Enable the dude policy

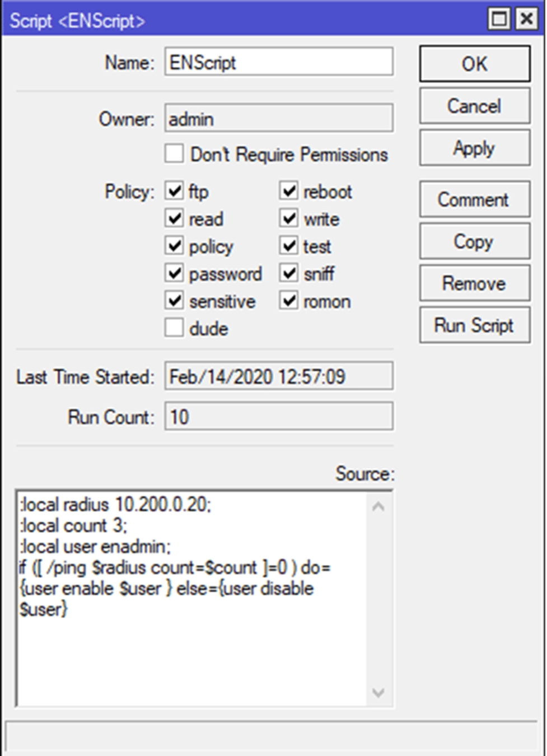pos(174,328)
